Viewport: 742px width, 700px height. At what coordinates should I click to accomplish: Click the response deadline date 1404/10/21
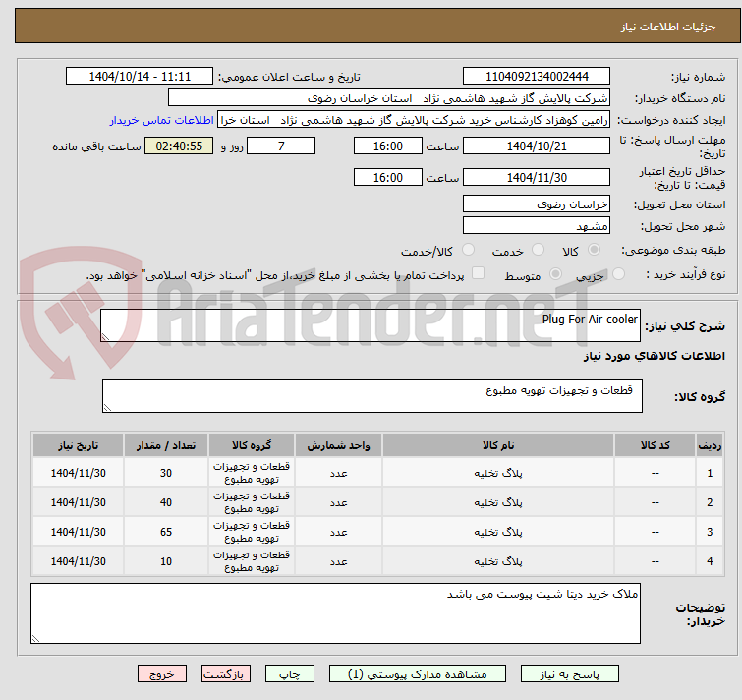tap(537, 146)
